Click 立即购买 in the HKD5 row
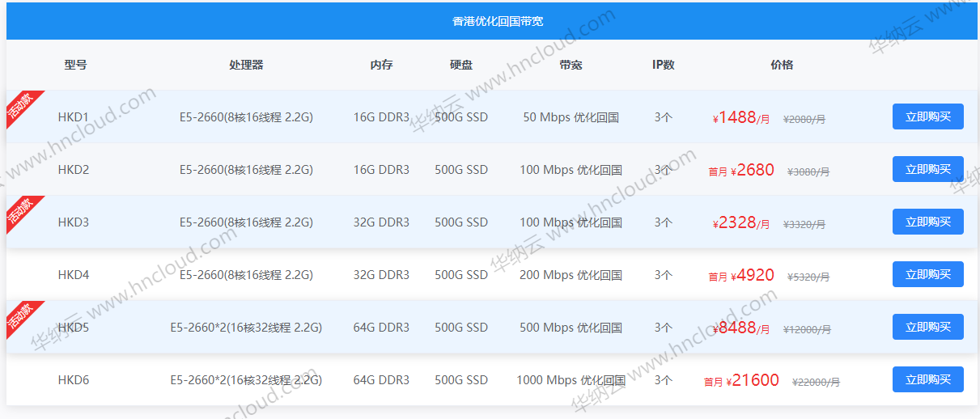 927,327
